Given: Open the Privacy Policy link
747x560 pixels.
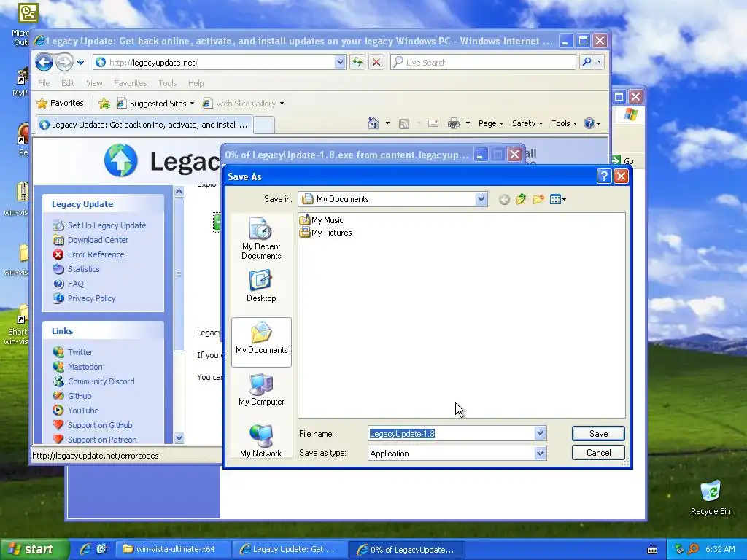Looking at the screenshot, I should [91, 298].
